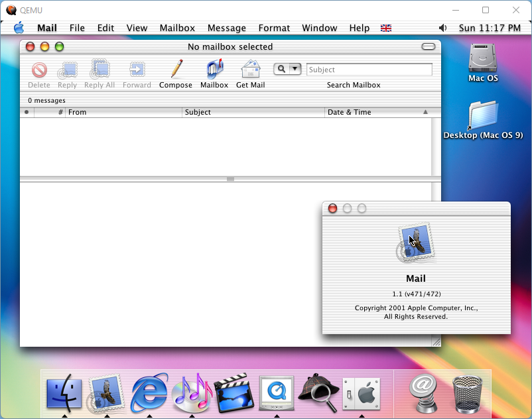The width and height of the screenshot is (532, 419).
Task: Click the read status dot column header
Action: (27, 112)
